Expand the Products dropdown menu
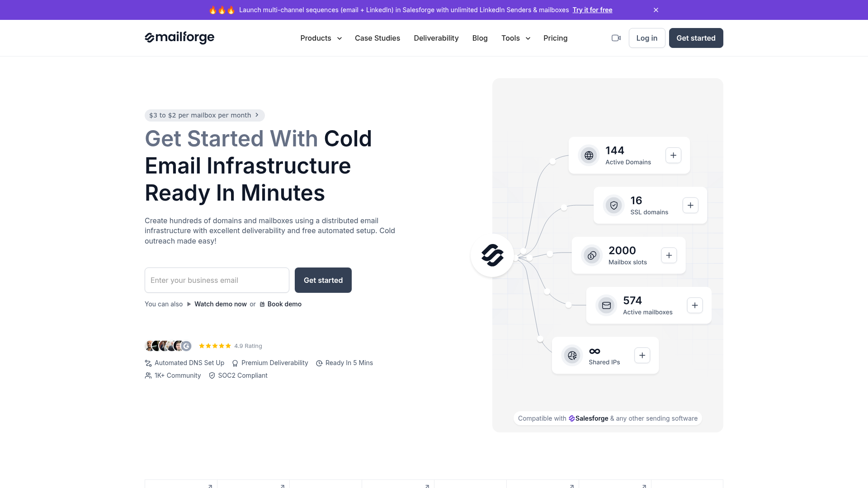868x488 pixels. [321, 38]
